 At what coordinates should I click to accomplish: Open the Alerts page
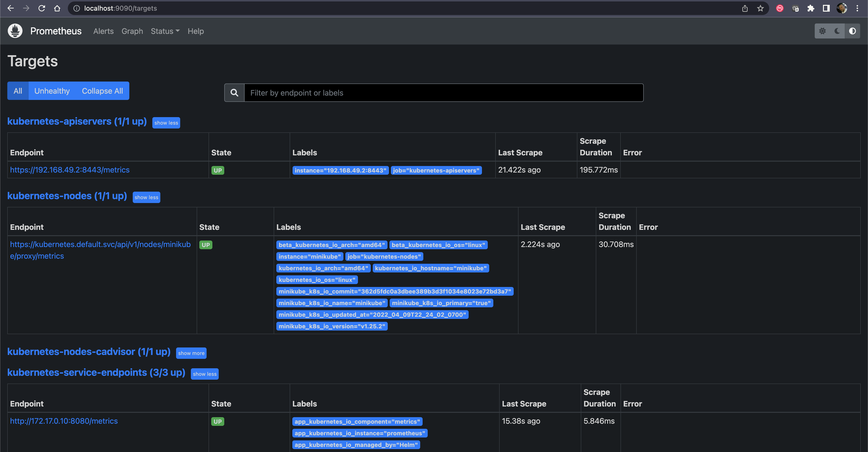pyautogui.click(x=103, y=31)
